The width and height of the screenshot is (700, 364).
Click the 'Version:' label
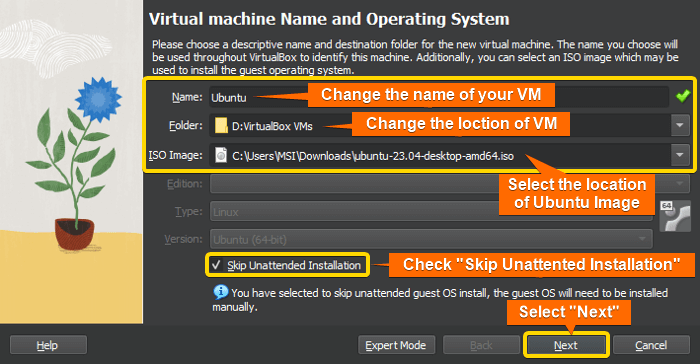point(183,239)
